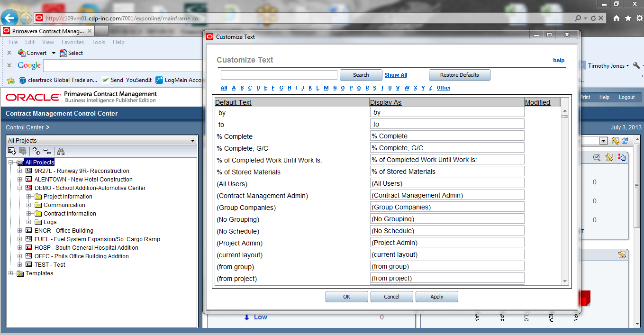Open the LogMeIn Account bookmark
The height and width of the screenshot is (335, 644).
[x=179, y=80]
